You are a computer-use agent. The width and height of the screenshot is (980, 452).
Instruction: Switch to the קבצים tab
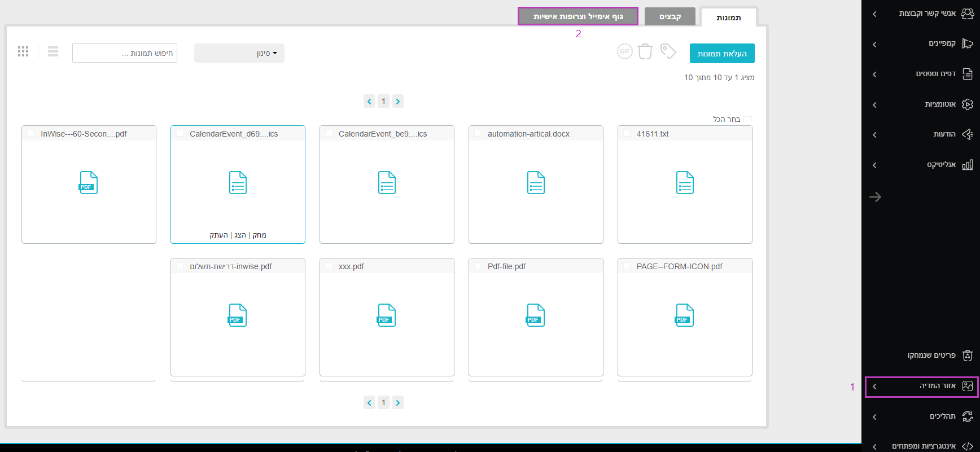[x=670, y=16]
